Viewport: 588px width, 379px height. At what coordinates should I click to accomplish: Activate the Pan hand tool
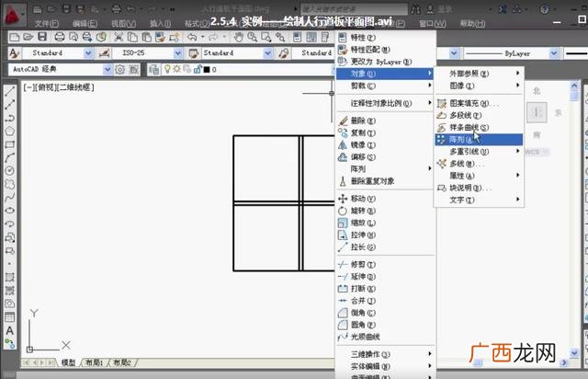coord(238,37)
